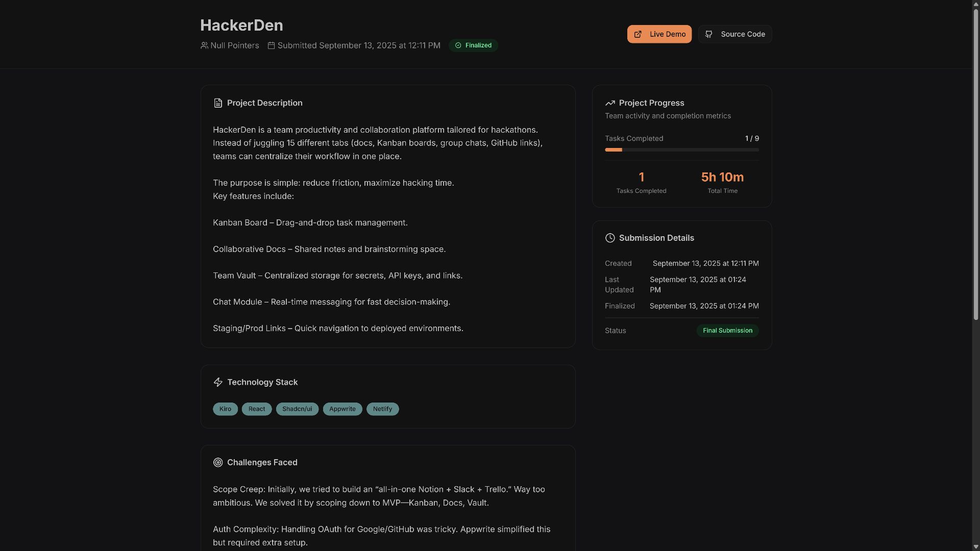The image size is (980, 551).
Task: Click the clock icon beside Submission Details
Action: click(610, 238)
